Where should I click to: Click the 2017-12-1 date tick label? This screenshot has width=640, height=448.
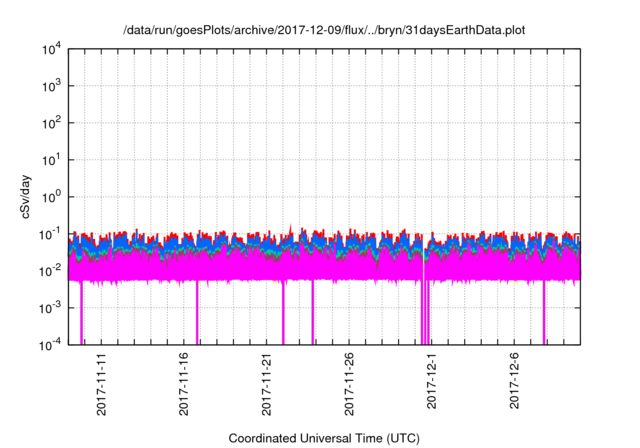[x=431, y=381]
